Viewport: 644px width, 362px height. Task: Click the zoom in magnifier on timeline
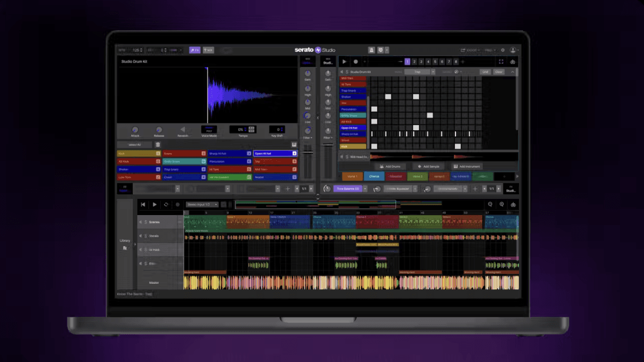coord(502,204)
